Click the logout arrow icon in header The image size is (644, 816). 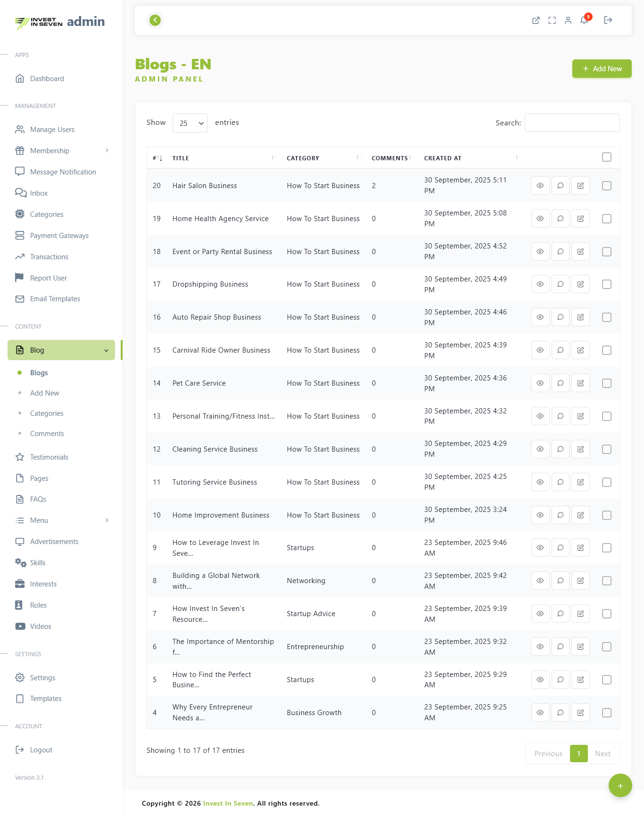pos(608,20)
